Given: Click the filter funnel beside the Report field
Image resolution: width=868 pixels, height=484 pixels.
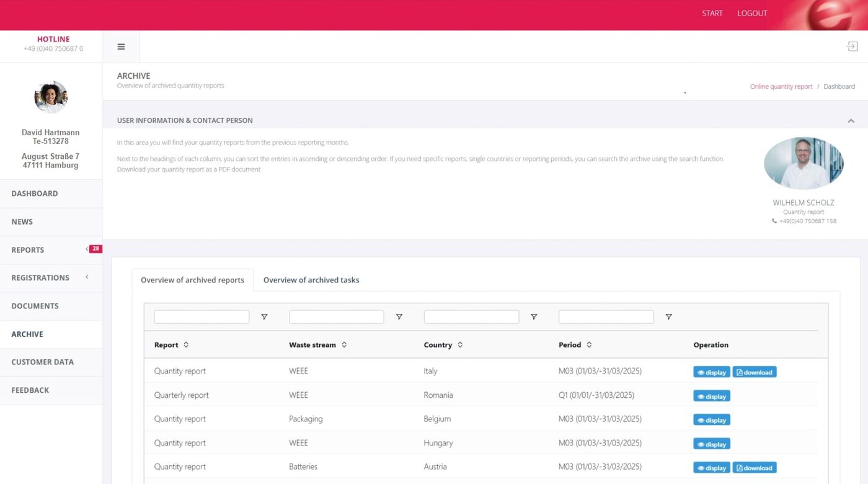Looking at the screenshot, I should (x=264, y=316).
